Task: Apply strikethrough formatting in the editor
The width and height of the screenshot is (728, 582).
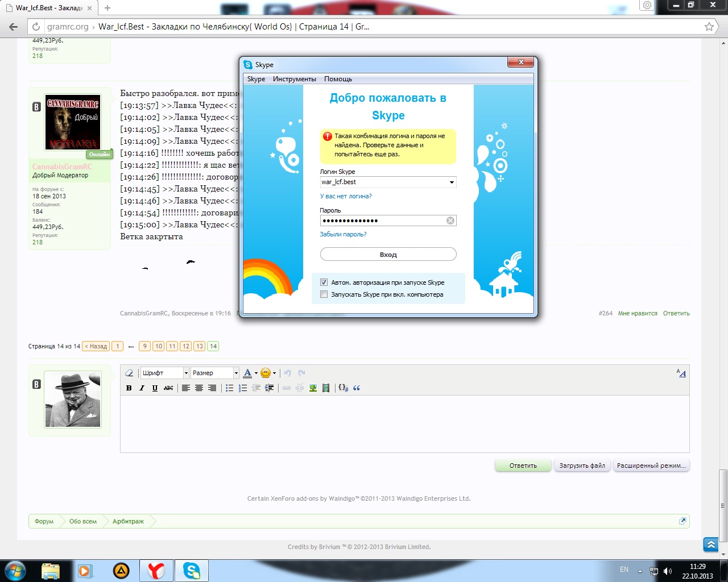Action: pos(168,388)
